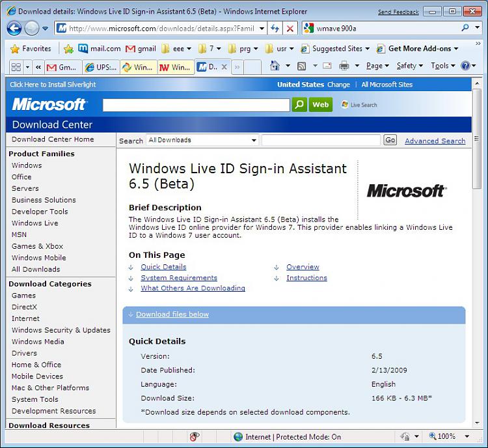
Task: Expand the prg favorites folder
Action: coord(243,49)
